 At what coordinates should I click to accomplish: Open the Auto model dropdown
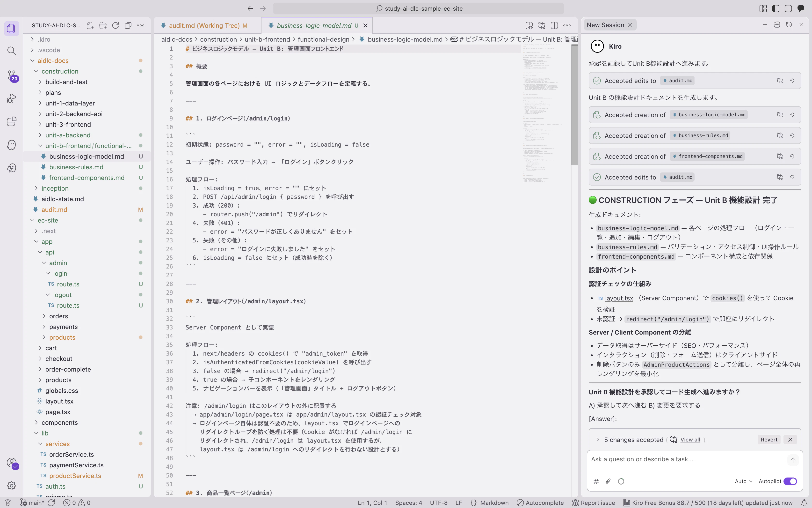[x=743, y=481]
